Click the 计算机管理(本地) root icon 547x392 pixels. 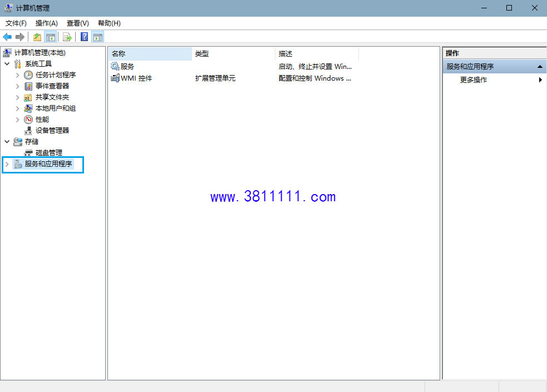(7, 53)
